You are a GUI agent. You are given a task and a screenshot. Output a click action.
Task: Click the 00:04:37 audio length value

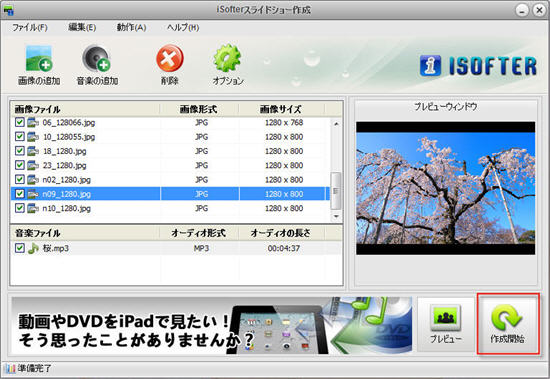pyautogui.click(x=284, y=248)
